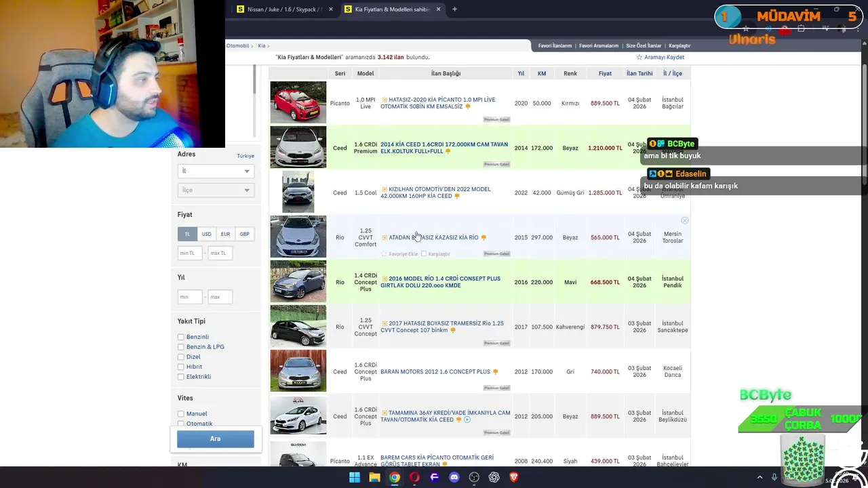Open Favori Aramalarım menu
868x488 pixels.
point(599,46)
